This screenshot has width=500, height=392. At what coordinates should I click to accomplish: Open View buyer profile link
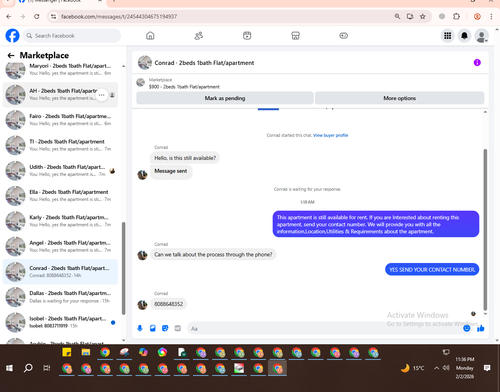click(x=330, y=135)
